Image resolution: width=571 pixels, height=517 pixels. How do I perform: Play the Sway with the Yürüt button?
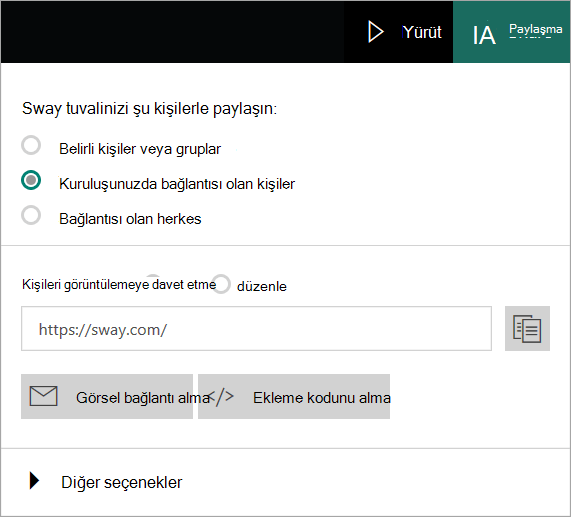399,32
